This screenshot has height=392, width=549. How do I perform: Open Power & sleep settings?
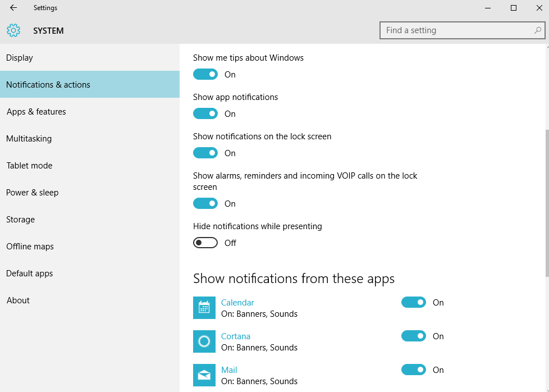click(x=90, y=192)
